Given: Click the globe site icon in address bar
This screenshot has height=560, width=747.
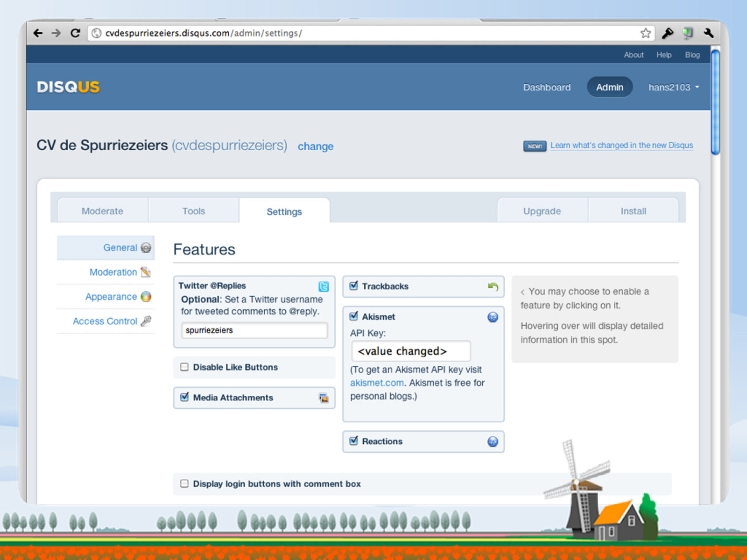Looking at the screenshot, I should [x=97, y=33].
